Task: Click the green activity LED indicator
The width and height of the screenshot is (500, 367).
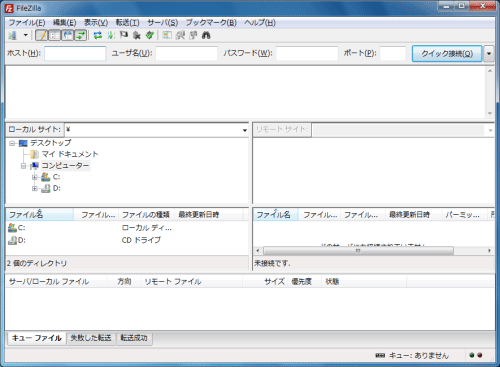Action: click(x=472, y=355)
